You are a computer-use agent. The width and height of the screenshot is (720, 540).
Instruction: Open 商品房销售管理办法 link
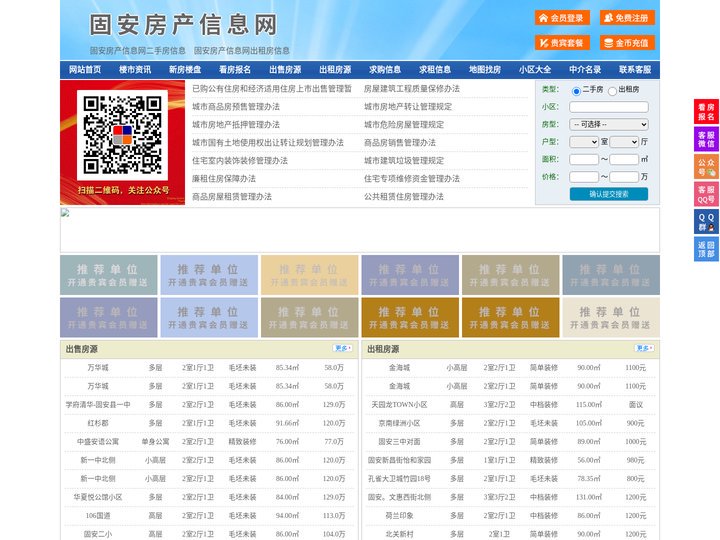click(400, 142)
